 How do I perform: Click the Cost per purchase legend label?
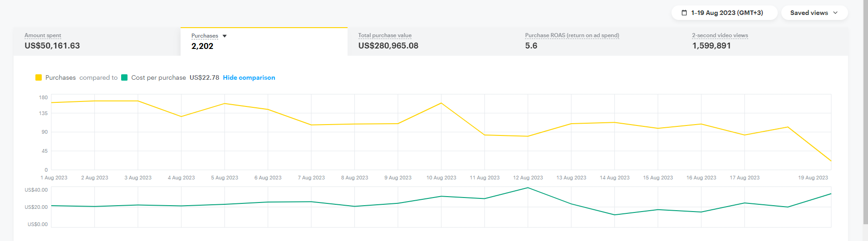tap(158, 77)
